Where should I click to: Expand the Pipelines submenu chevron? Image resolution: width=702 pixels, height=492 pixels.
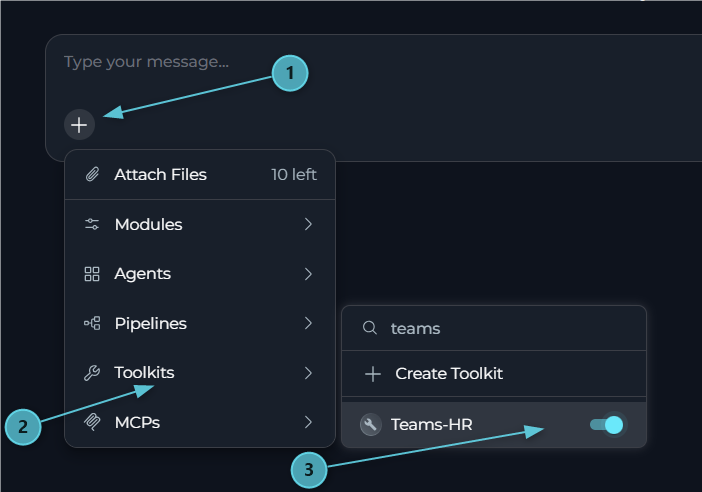click(x=308, y=323)
